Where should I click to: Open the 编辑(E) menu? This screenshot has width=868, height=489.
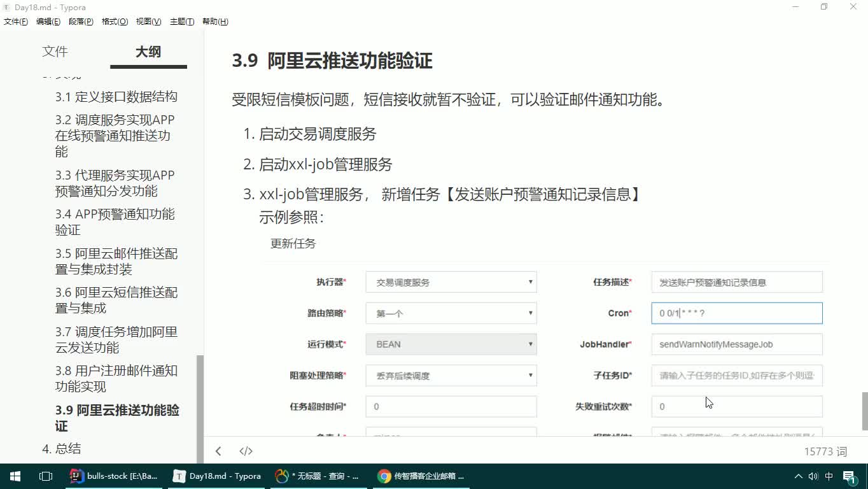click(x=48, y=22)
